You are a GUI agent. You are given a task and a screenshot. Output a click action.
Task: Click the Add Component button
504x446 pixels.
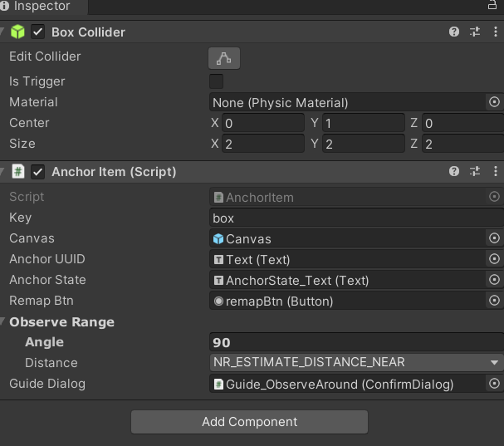[249, 422]
